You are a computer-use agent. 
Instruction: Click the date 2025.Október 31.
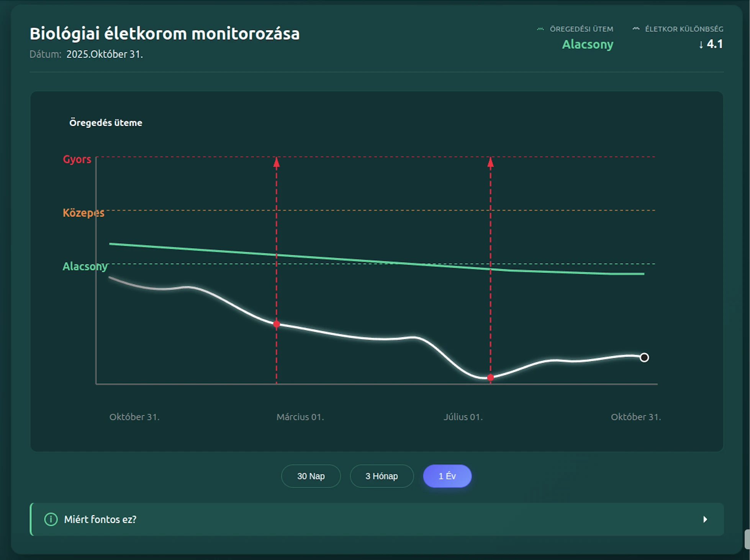[x=105, y=54]
